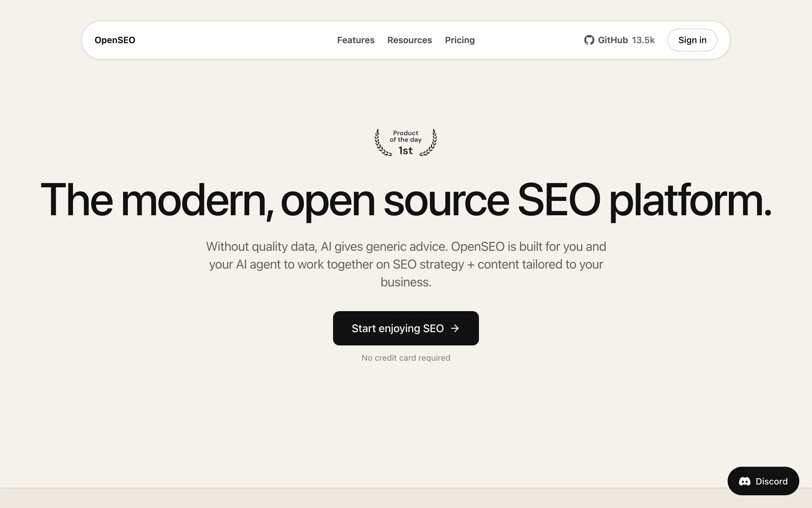Image resolution: width=812 pixels, height=508 pixels.
Task: Click the paragraph starting "Without quality data"
Action: [406, 264]
